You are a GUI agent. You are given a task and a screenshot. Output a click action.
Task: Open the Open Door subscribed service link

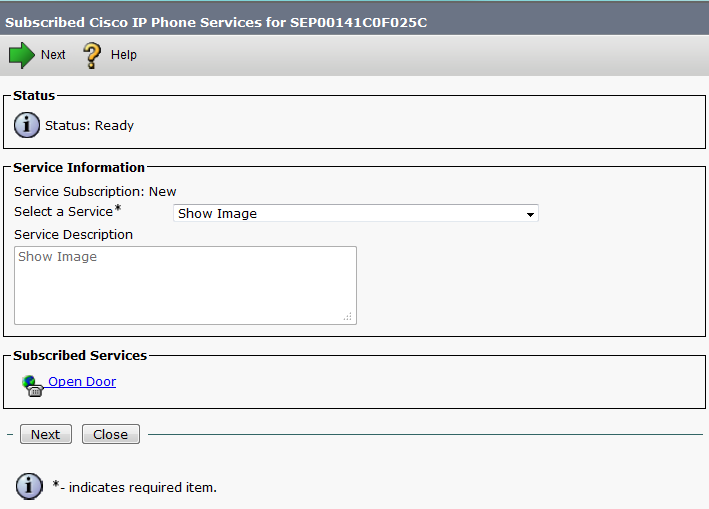click(82, 382)
